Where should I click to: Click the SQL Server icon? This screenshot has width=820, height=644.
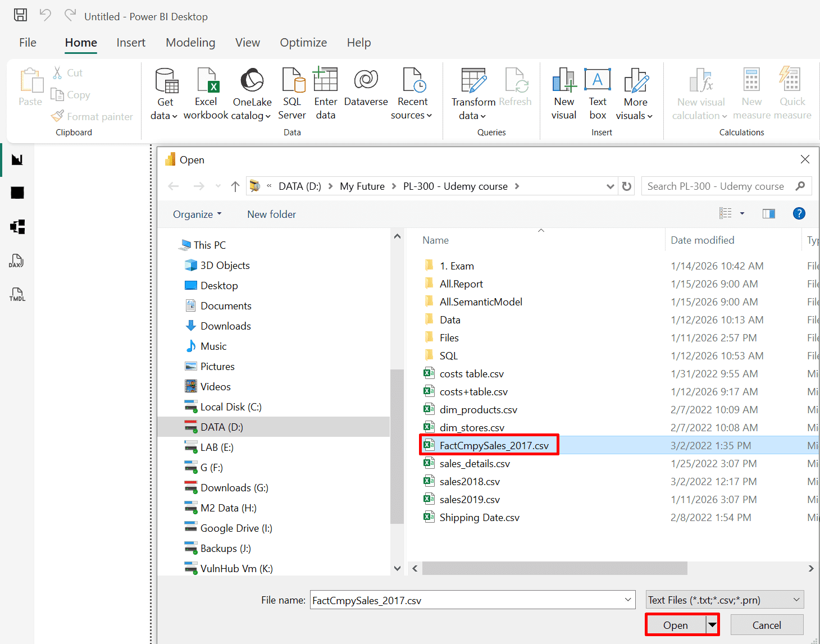tap(292, 81)
